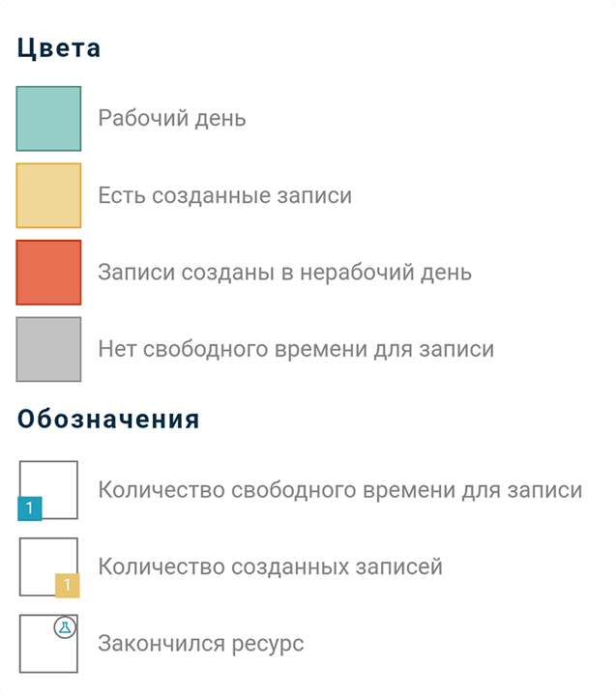Screen dimensions: 616x696
Task: Click the empty square beside created-entries label
Action: (44, 561)
